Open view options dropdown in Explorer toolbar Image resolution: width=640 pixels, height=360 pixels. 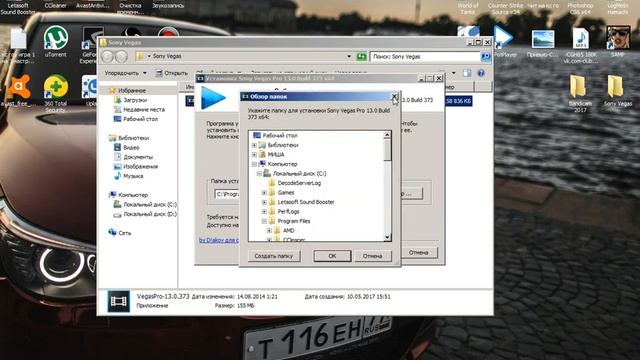(453, 73)
